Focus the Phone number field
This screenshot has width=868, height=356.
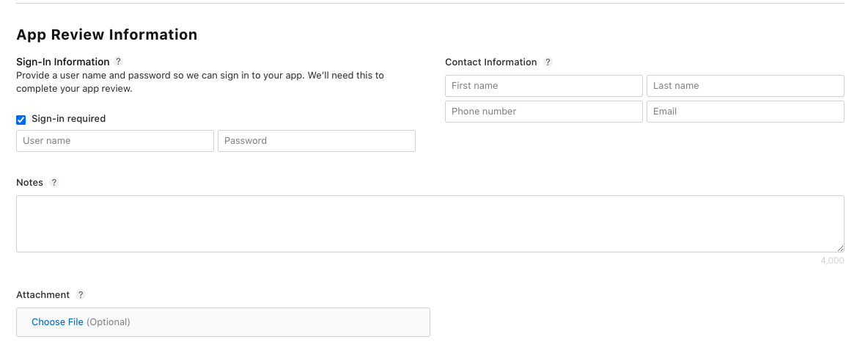tap(543, 112)
